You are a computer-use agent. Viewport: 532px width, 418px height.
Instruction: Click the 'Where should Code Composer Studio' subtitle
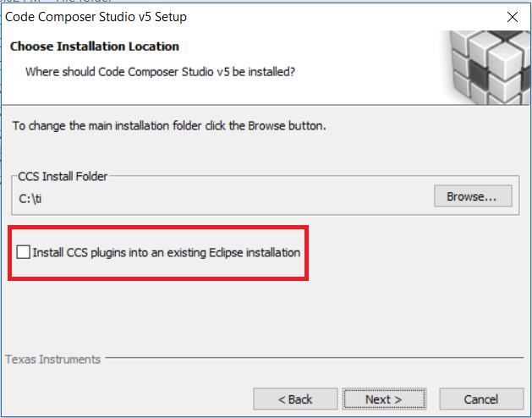pos(160,72)
